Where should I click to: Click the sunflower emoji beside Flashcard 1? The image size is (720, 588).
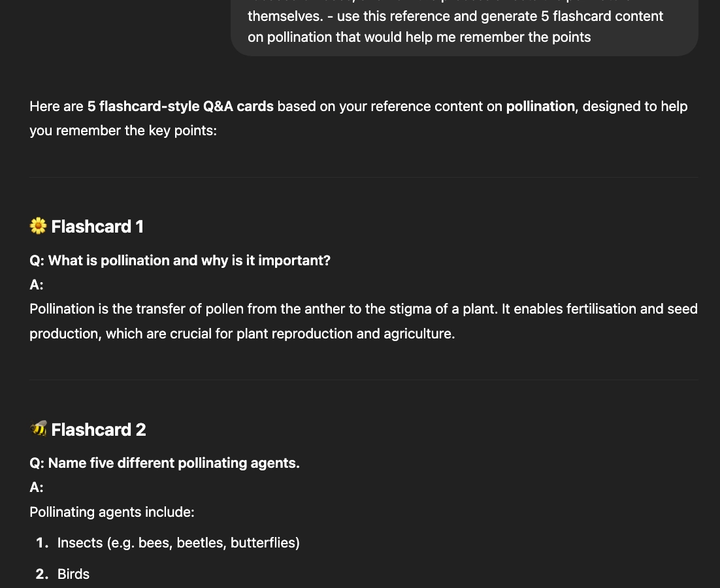tap(39, 227)
